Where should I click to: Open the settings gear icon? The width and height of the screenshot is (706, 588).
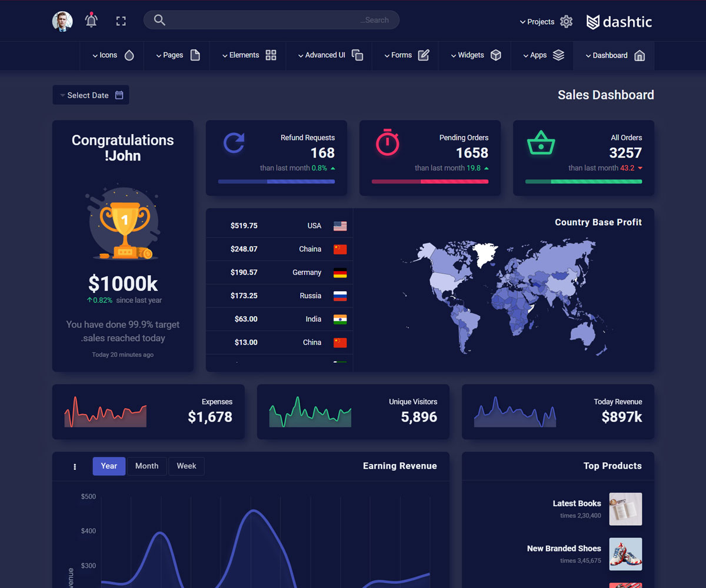pyautogui.click(x=566, y=21)
